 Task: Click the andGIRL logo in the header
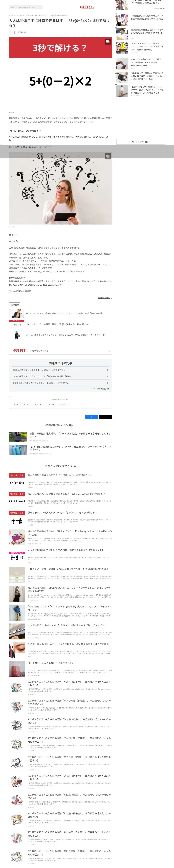click(87, 7)
